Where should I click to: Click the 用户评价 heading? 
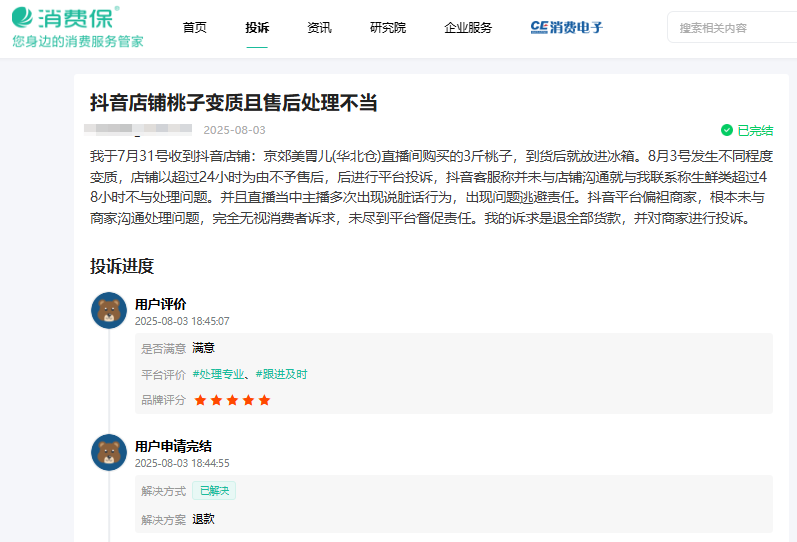(161, 304)
